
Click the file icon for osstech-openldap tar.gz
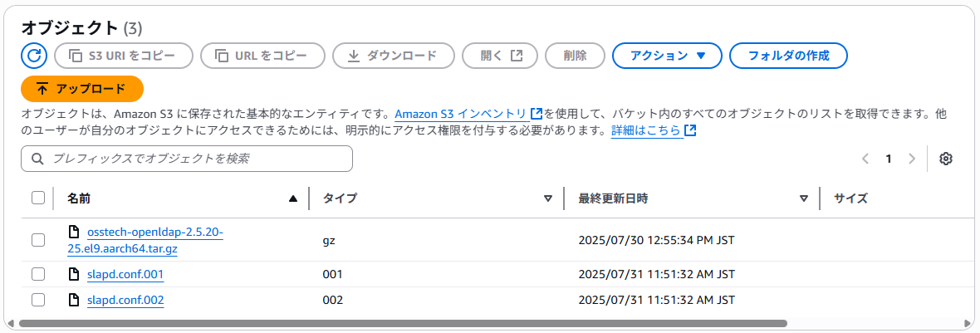pos(75,233)
